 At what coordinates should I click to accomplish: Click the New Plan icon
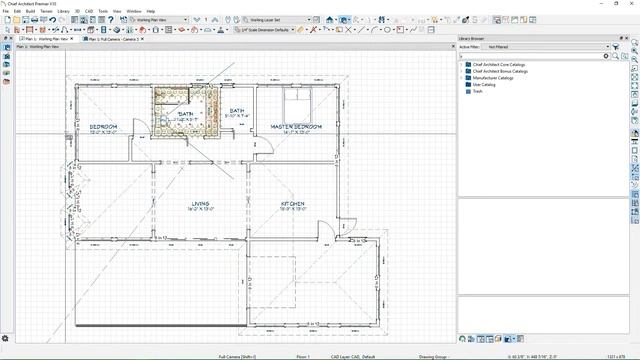pyautogui.click(x=7, y=20)
